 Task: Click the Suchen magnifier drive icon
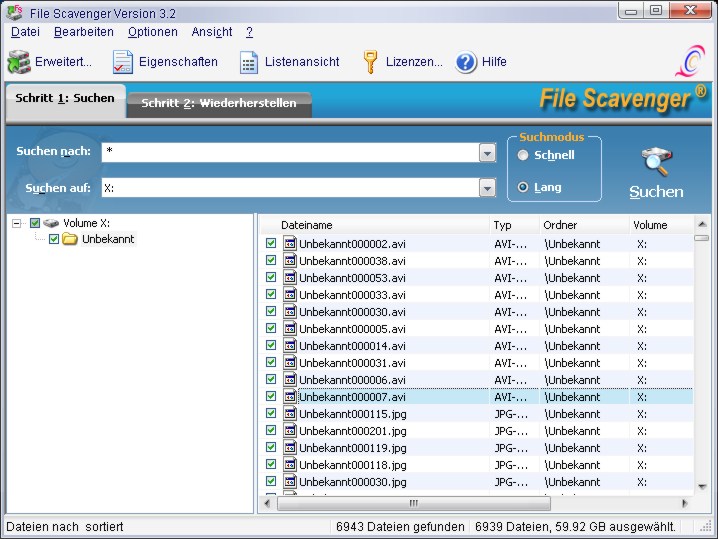click(656, 162)
